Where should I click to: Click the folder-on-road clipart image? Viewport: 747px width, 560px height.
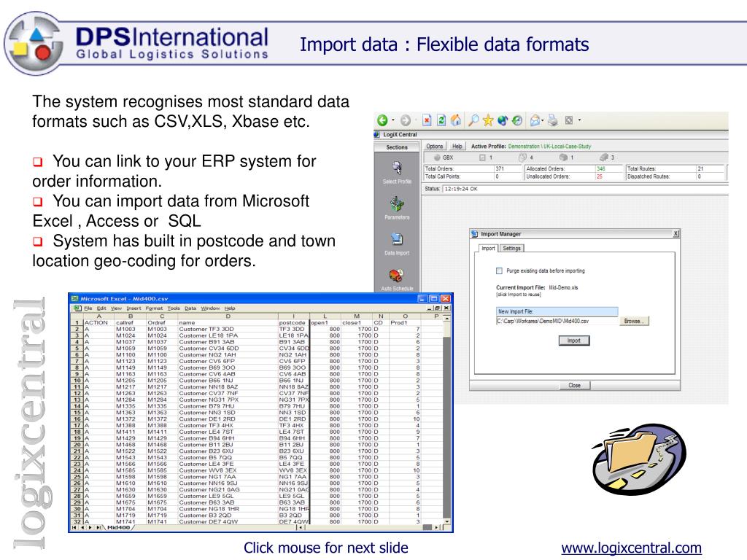point(638,459)
